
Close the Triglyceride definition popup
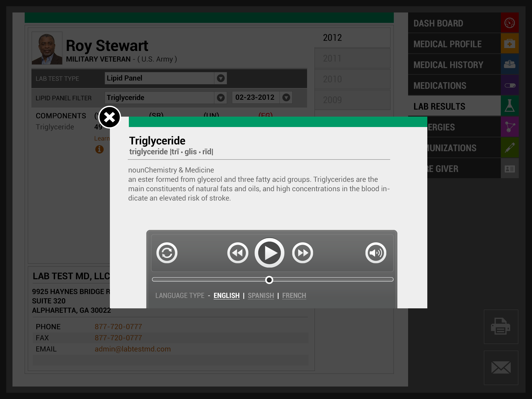110,117
